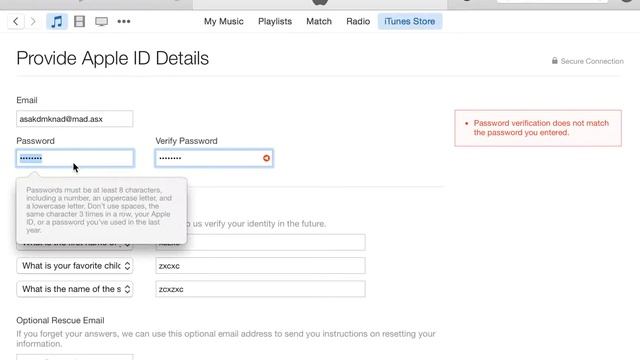This screenshot has width=640, height=360.
Task: Click the Secure Connection text
Action: coord(592,61)
